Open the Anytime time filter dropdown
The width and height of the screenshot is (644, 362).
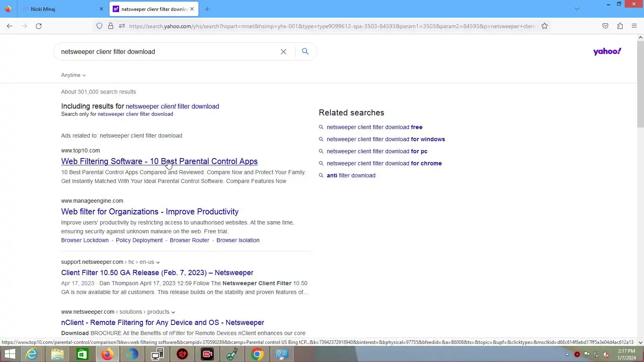(x=73, y=75)
